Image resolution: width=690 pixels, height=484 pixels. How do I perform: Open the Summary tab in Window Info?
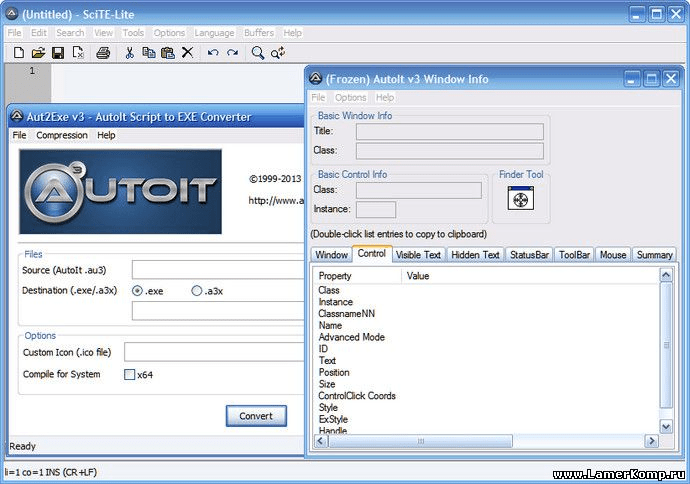point(654,255)
